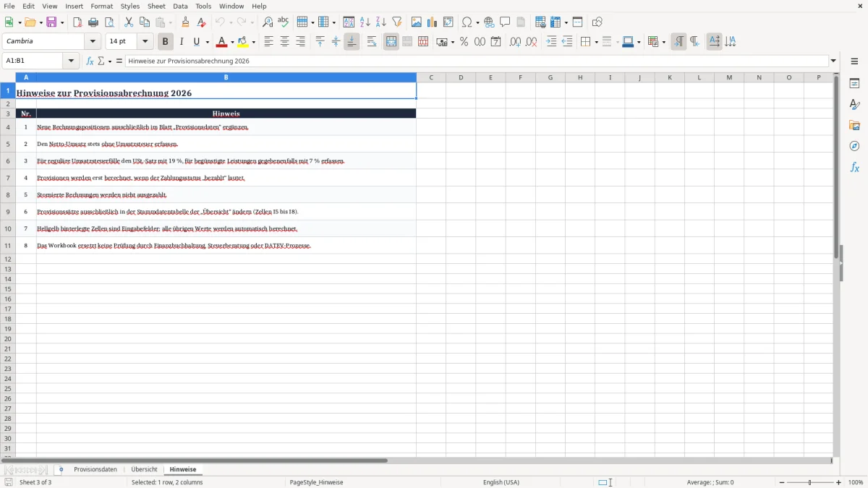Click the Cut scissors icon

(x=129, y=22)
